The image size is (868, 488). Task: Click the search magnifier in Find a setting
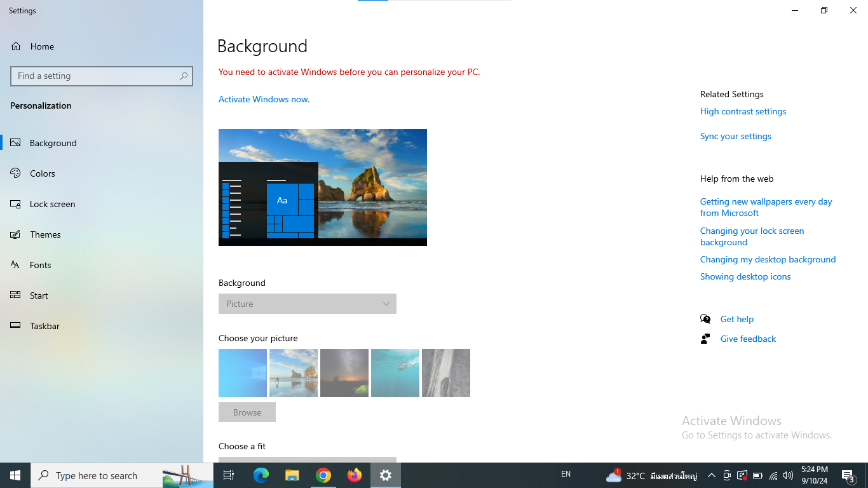tap(184, 76)
